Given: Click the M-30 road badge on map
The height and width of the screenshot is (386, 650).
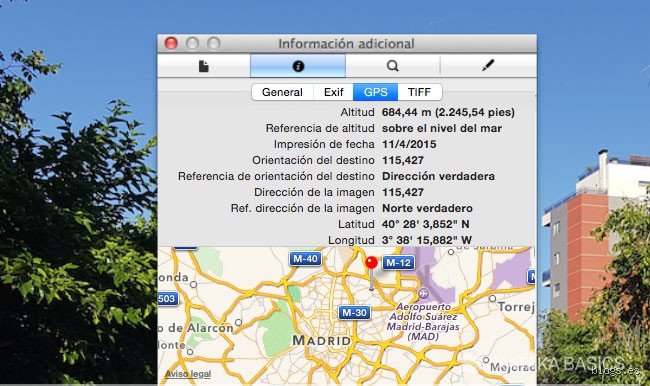Looking at the screenshot, I should point(354,313).
